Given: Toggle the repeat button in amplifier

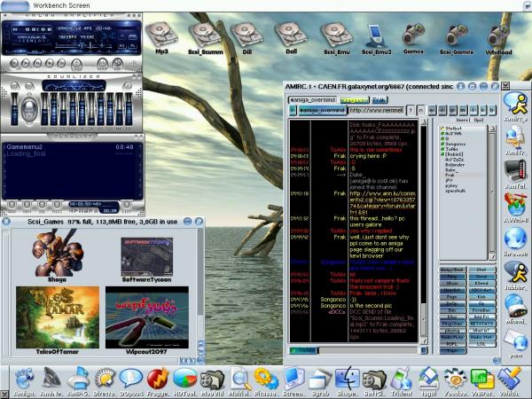Looking at the screenshot, I should point(117,64).
